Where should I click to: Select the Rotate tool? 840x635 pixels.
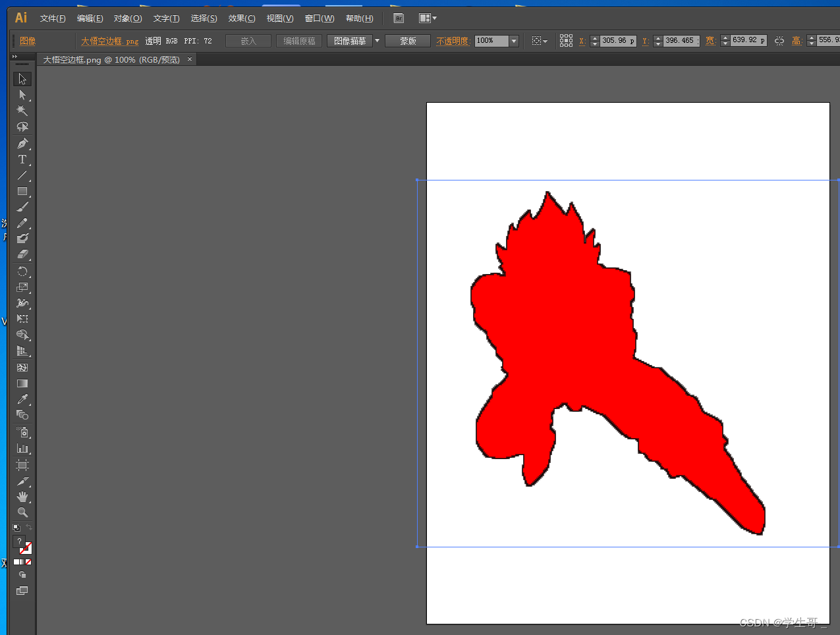click(22, 271)
